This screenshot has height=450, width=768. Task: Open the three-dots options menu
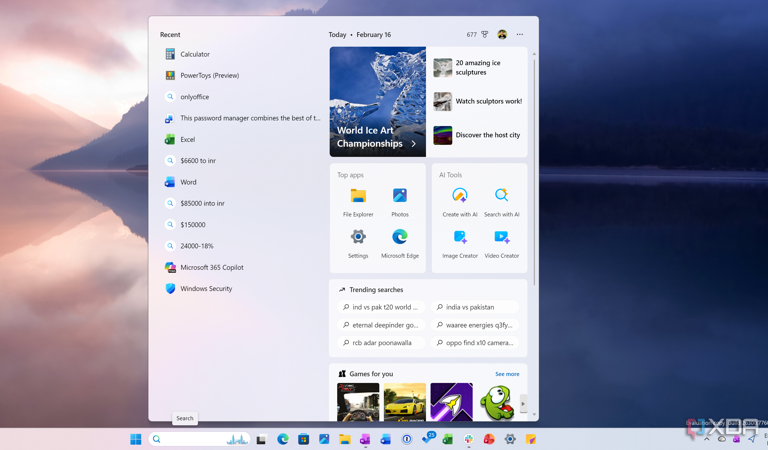tap(520, 34)
